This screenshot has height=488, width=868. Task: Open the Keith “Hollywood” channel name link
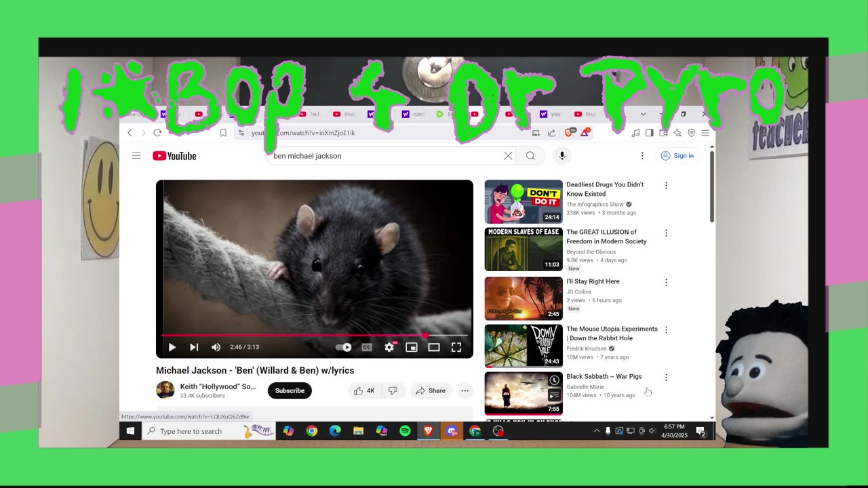point(218,386)
